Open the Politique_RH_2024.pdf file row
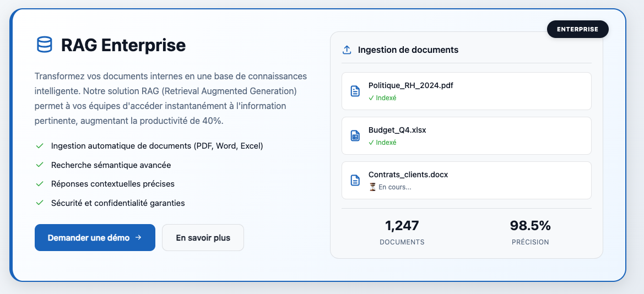The height and width of the screenshot is (294, 644). click(466, 91)
